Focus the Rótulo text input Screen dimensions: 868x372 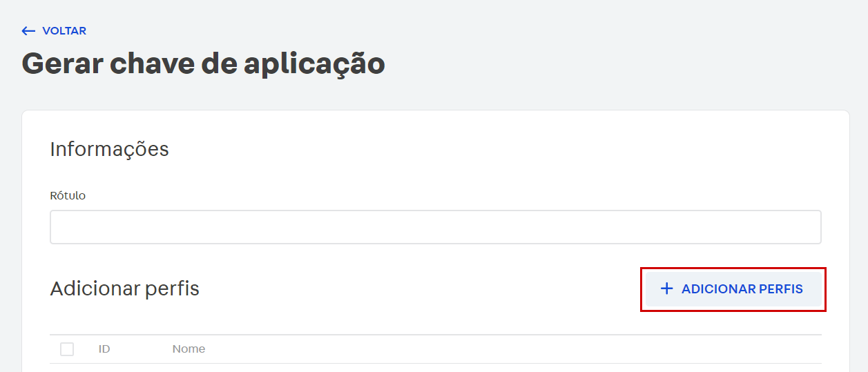435,227
